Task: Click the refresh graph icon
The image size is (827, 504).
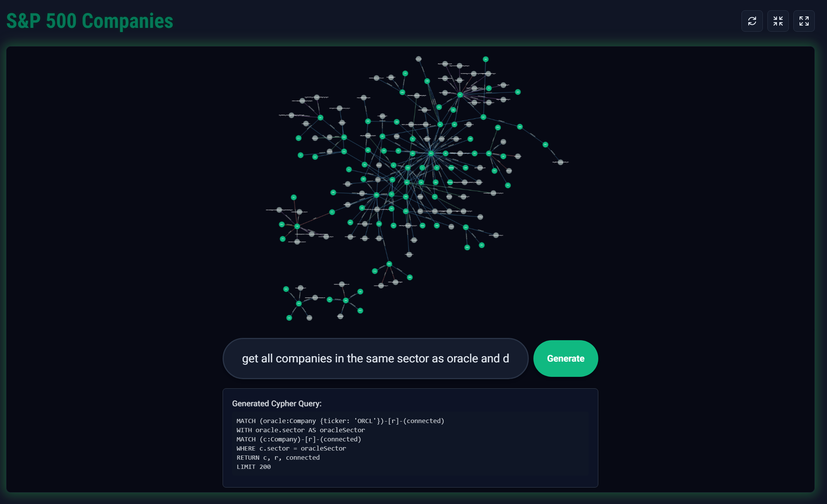Action: point(752,21)
